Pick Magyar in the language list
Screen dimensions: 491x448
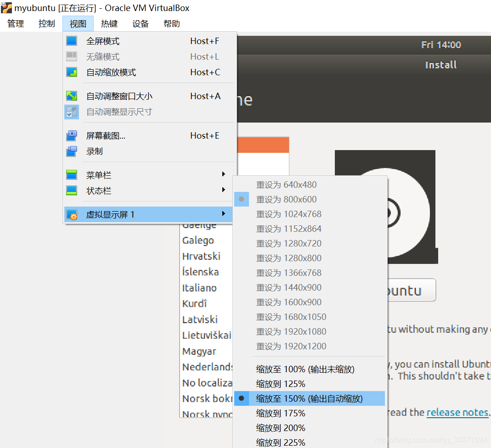click(x=199, y=351)
